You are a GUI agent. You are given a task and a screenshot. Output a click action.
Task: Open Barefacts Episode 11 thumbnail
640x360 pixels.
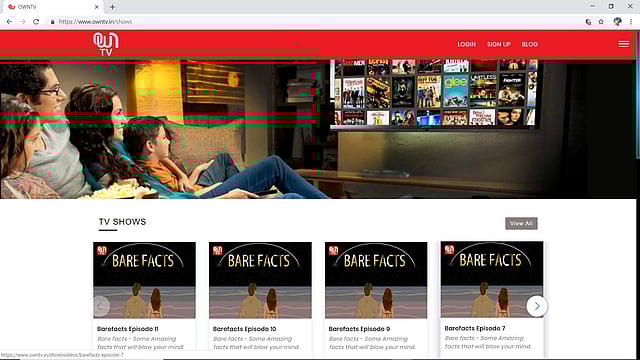coord(144,280)
